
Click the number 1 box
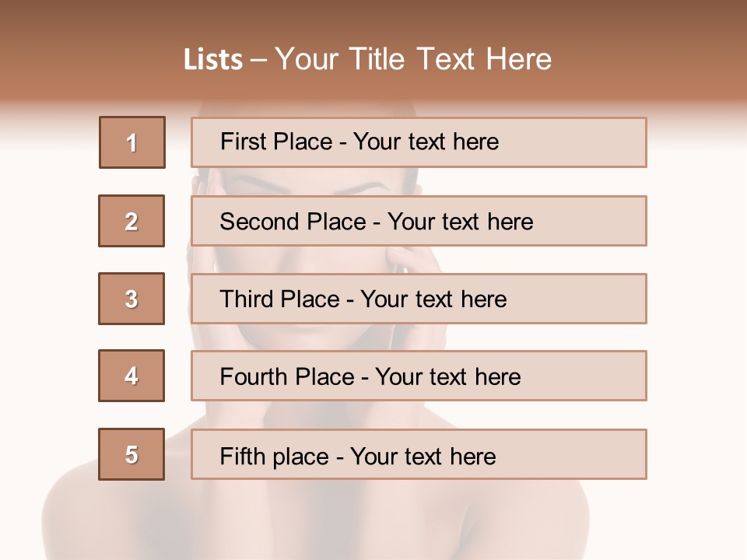(132, 142)
